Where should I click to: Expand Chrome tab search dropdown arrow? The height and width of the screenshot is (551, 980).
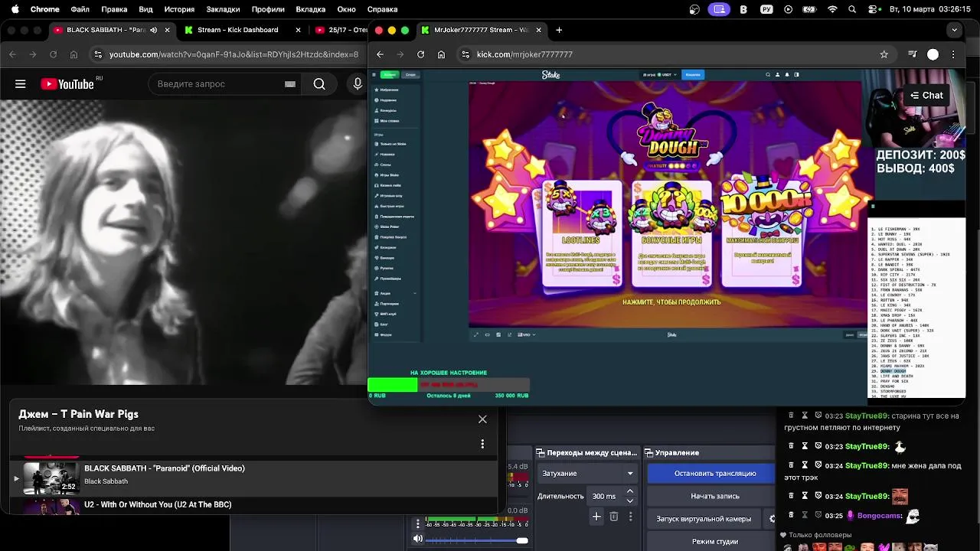[954, 30]
